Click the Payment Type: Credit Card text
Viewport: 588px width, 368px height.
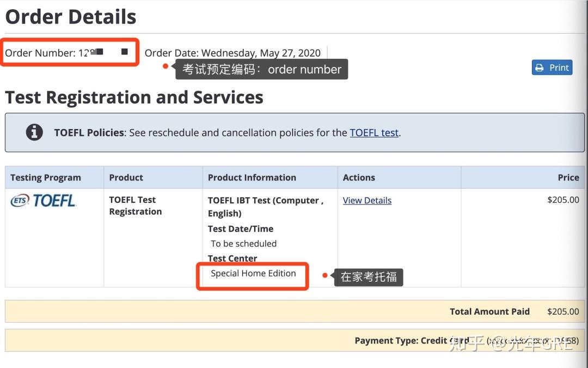(412, 341)
